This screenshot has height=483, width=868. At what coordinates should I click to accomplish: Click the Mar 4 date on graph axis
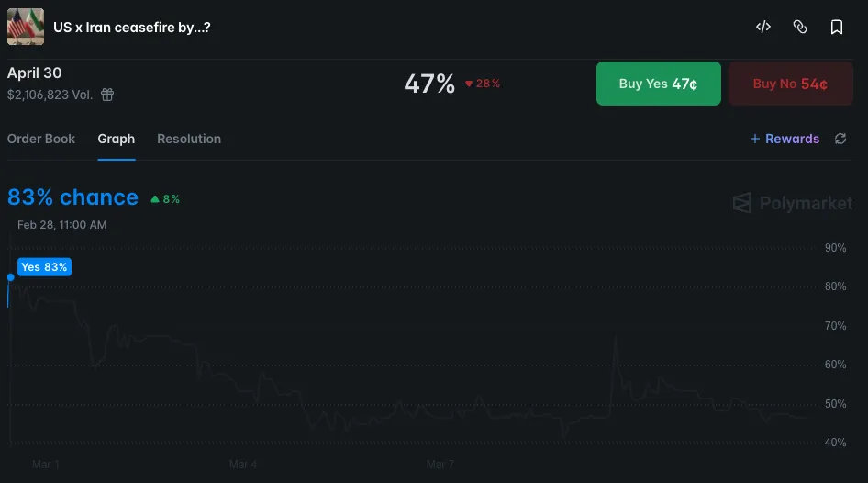[243, 465]
